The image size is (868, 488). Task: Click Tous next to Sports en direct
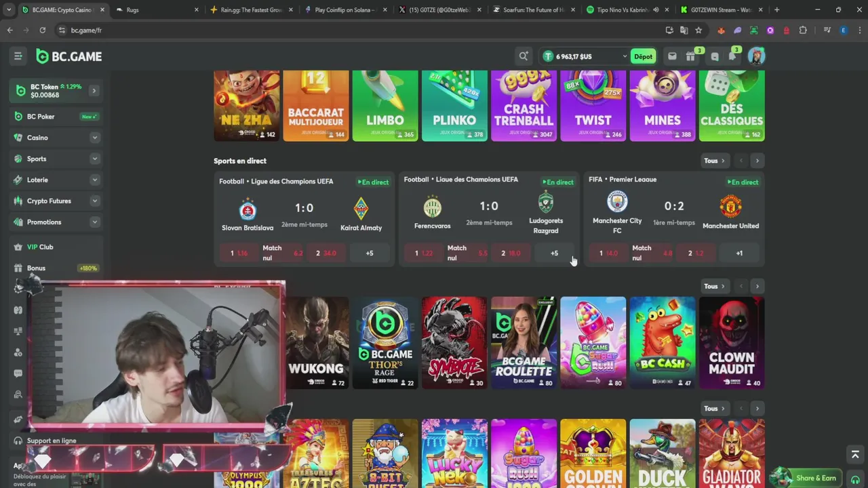(x=715, y=161)
